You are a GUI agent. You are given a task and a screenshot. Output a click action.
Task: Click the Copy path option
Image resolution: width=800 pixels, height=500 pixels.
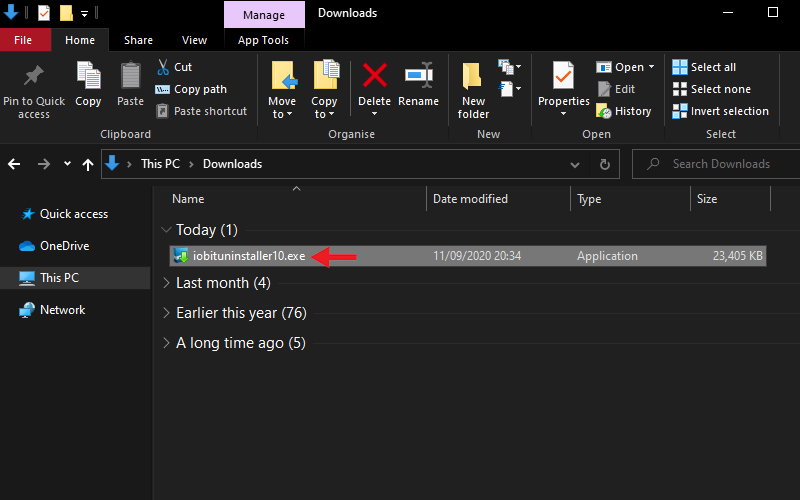pyautogui.click(x=191, y=89)
